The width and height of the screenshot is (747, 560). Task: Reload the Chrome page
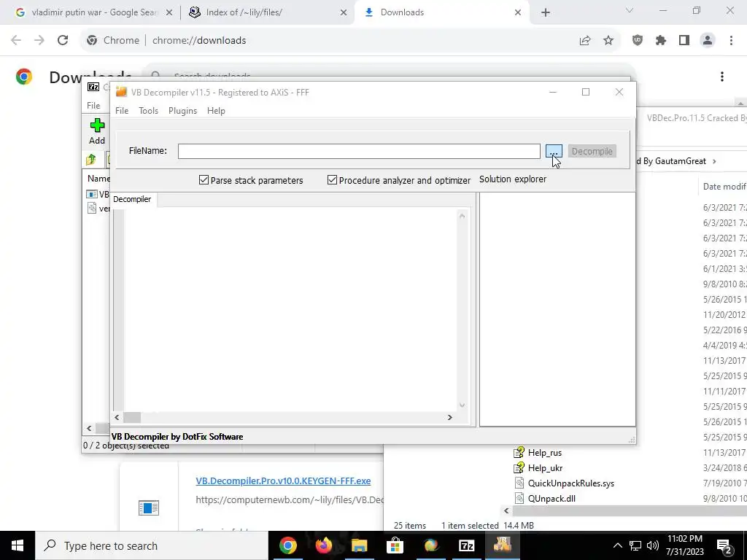click(63, 40)
